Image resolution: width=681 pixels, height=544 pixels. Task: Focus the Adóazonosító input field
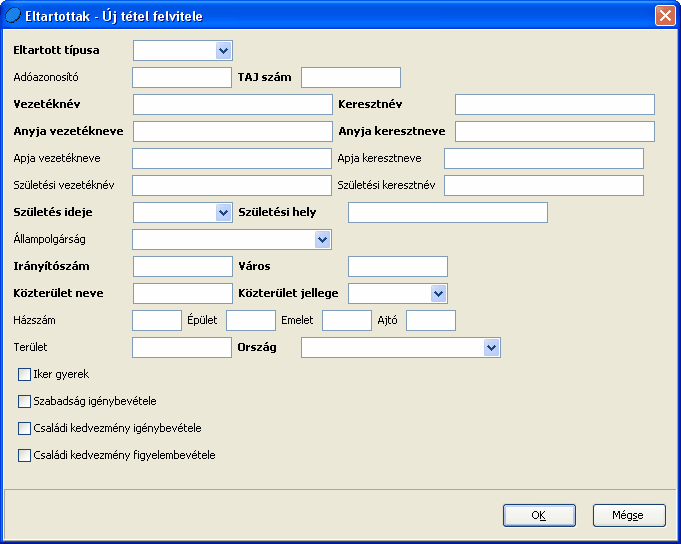[182, 78]
